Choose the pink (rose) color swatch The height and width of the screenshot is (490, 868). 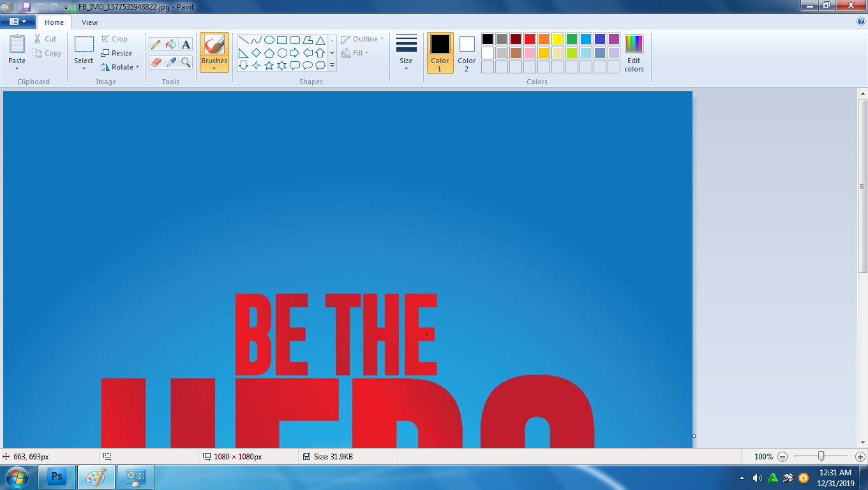point(530,53)
